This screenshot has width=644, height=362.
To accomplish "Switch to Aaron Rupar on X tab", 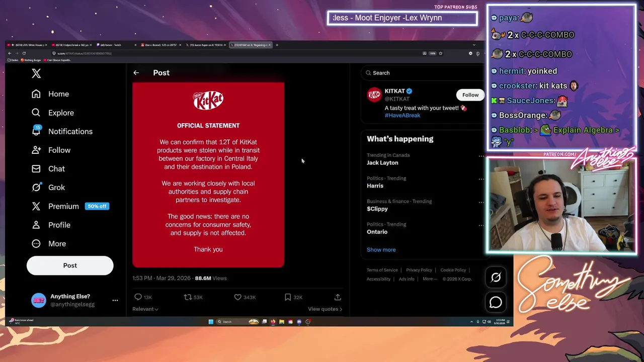I will [x=205, y=45].
